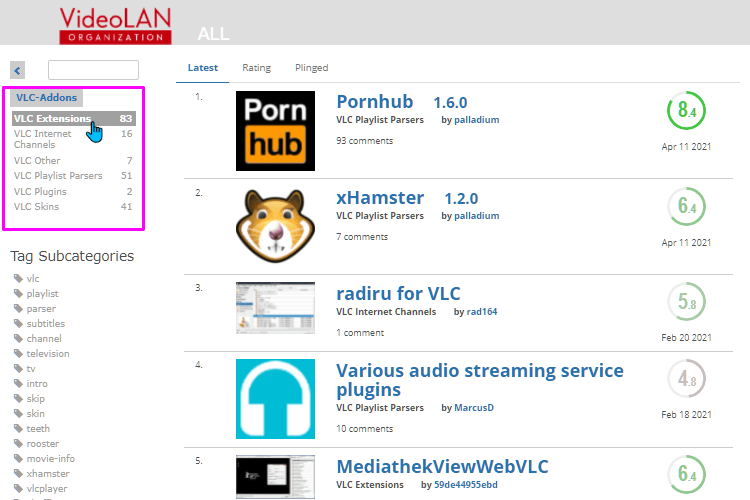Select VLC Playlist Parsers category
This screenshot has width=750, height=500.
tap(73, 176)
